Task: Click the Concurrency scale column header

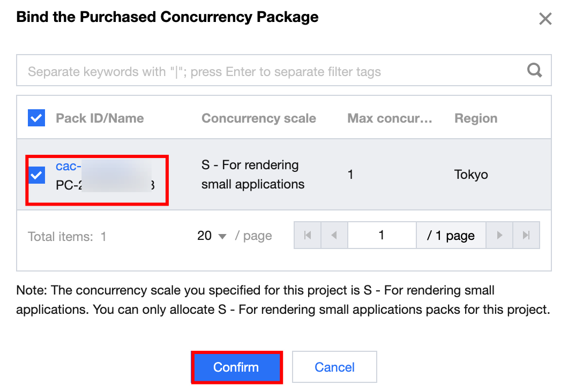Action: point(259,118)
